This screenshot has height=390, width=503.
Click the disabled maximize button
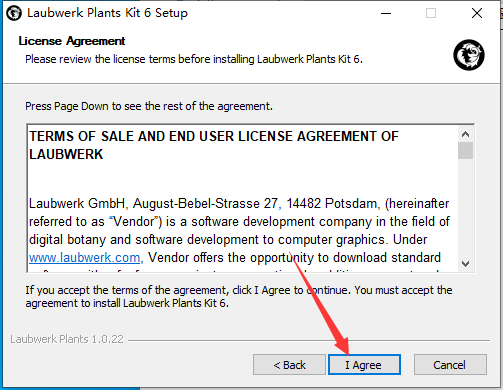pos(431,13)
